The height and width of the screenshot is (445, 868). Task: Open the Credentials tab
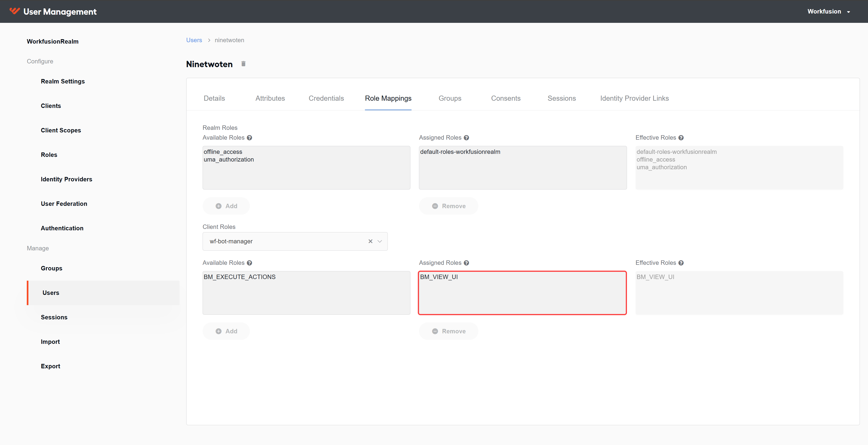[x=326, y=98]
